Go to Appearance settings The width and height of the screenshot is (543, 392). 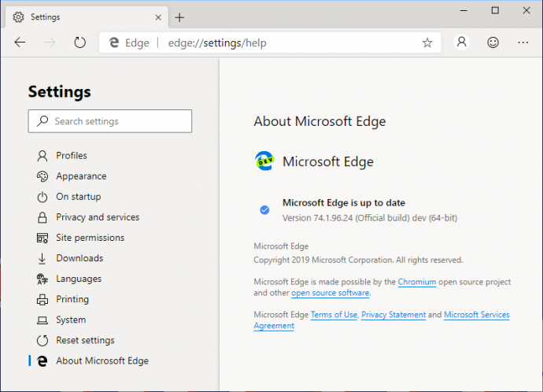pyautogui.click(x=80, y=176)
